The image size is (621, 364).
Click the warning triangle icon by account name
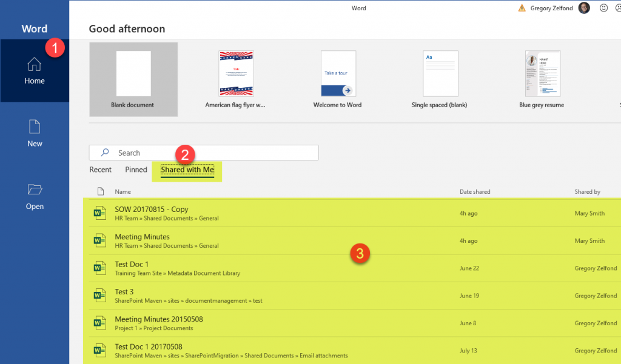(522, 8)
